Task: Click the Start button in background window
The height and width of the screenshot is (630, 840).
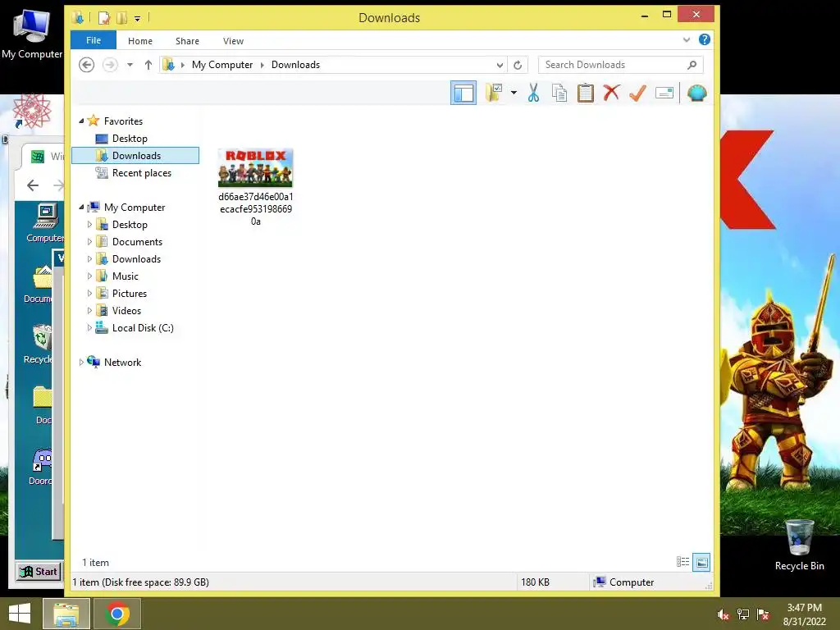Action: pyautogui.click(x=38, y=572)
